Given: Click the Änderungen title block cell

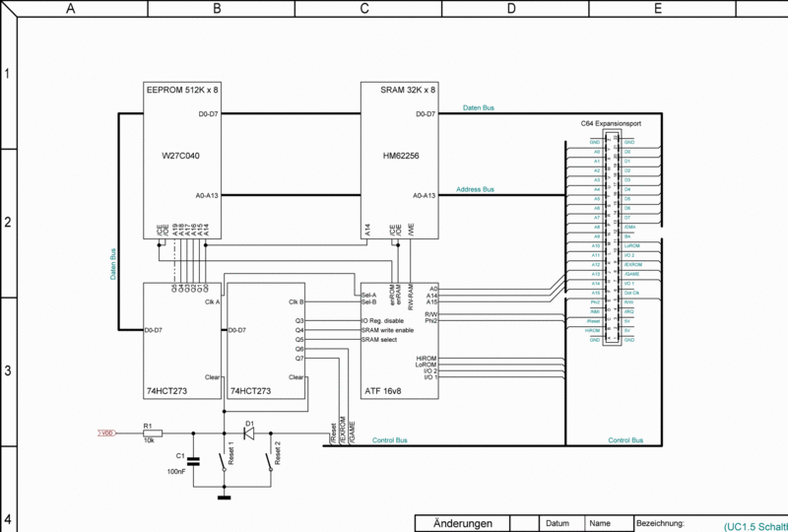Looking at the screenshot, I should (462, 523).
